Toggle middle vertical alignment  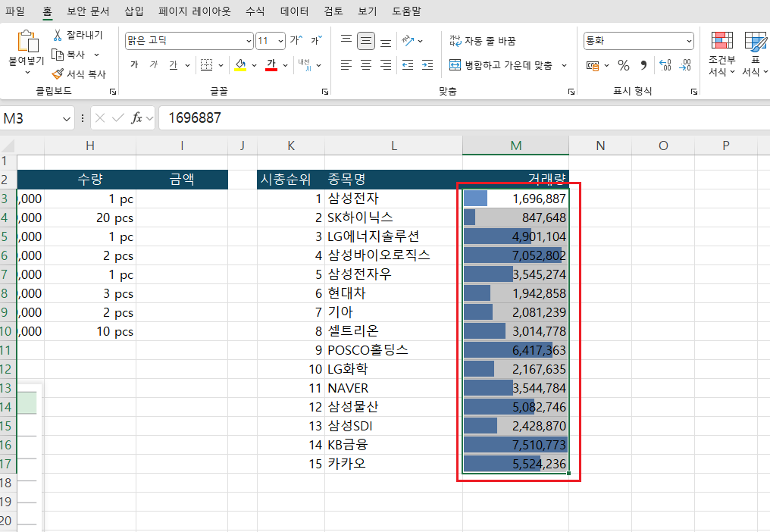click(x=366, y=40)
